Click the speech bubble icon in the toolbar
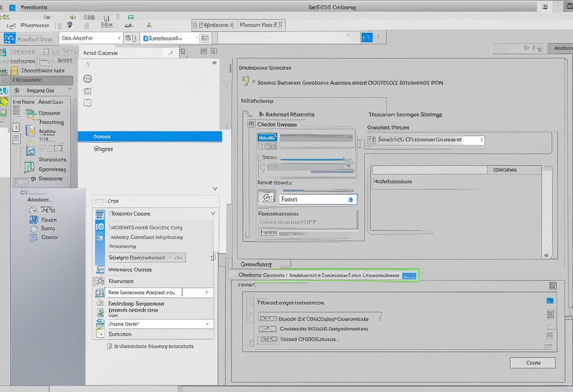 pyautogui.click(x=70, y=25)
